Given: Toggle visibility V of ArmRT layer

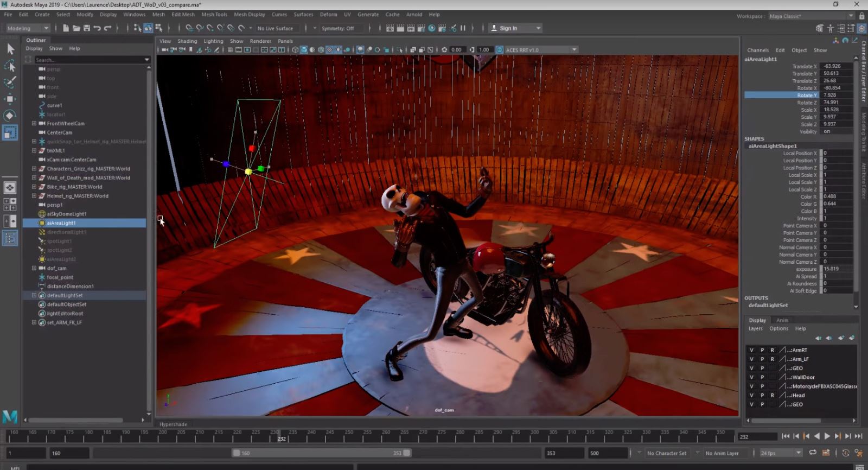Looking at the screenshot, I should (x=751, y=350).
